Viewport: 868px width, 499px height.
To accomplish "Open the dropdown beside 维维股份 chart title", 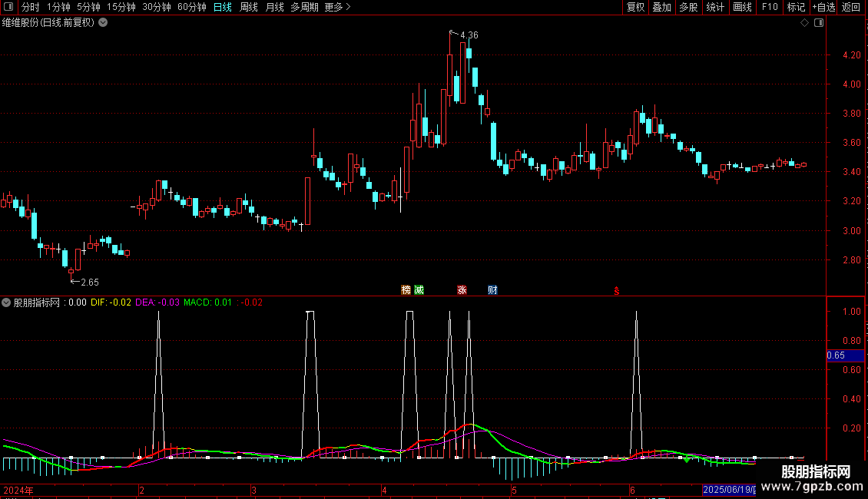I will [x=103, y=23].
